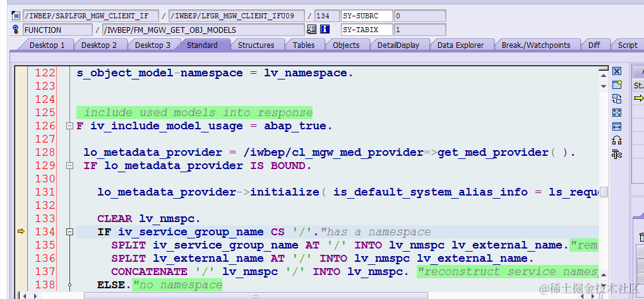Click the hammer and wrench tools icon
This screenshot has height=299, width=644.
(616, 154)
